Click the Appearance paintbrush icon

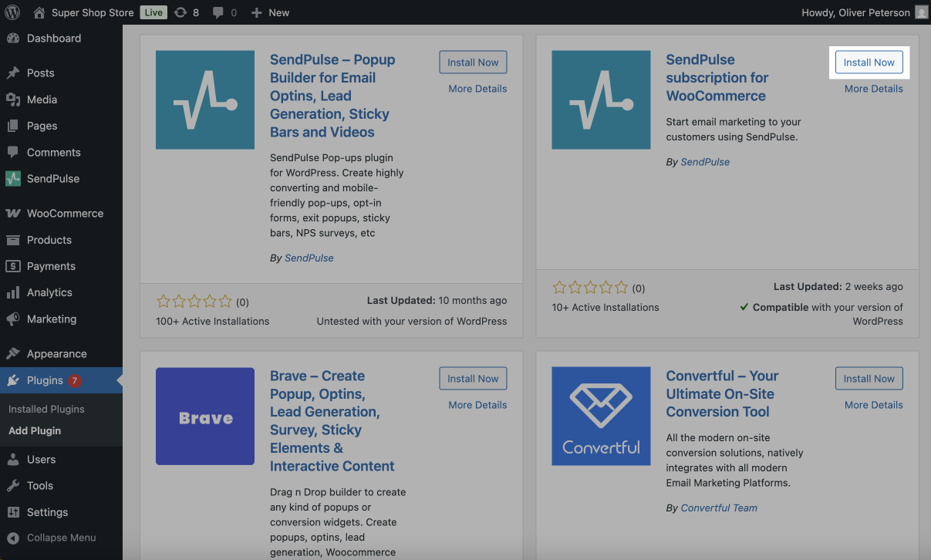coord(13,354)
